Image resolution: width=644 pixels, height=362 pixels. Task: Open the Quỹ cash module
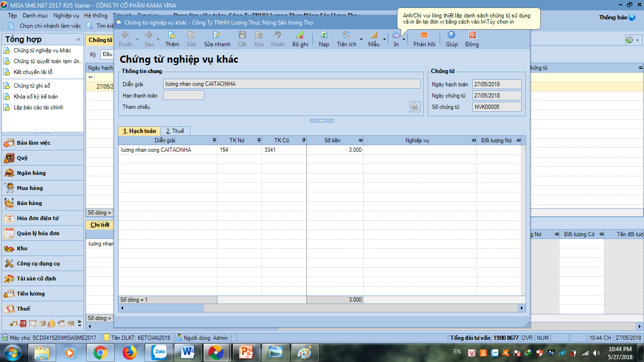point(43,158)
